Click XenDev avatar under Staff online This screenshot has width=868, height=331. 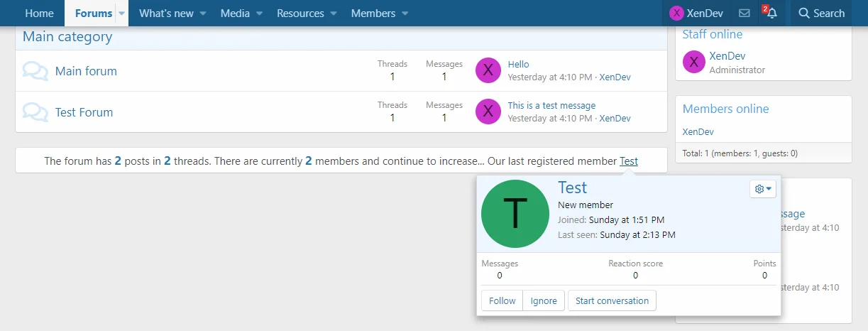tap(694, 63)
